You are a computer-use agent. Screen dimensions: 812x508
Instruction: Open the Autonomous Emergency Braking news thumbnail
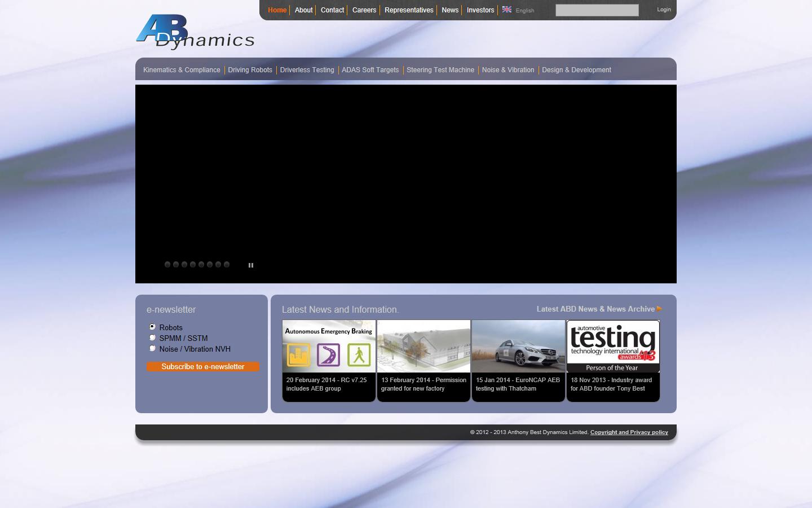[x=329, y=346]
